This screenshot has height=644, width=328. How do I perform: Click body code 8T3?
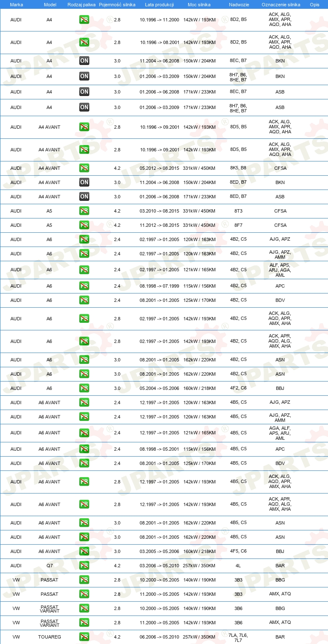click(238, 211)
